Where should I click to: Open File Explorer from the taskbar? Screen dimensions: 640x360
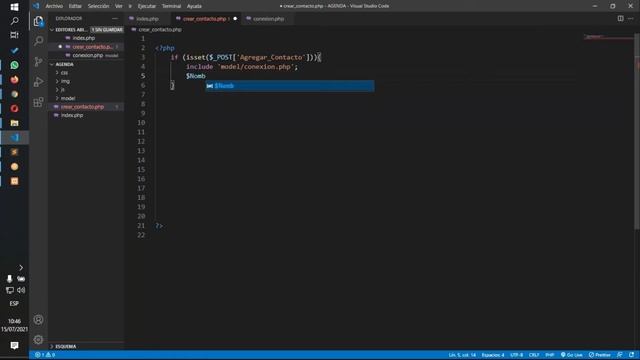[14, 123]
